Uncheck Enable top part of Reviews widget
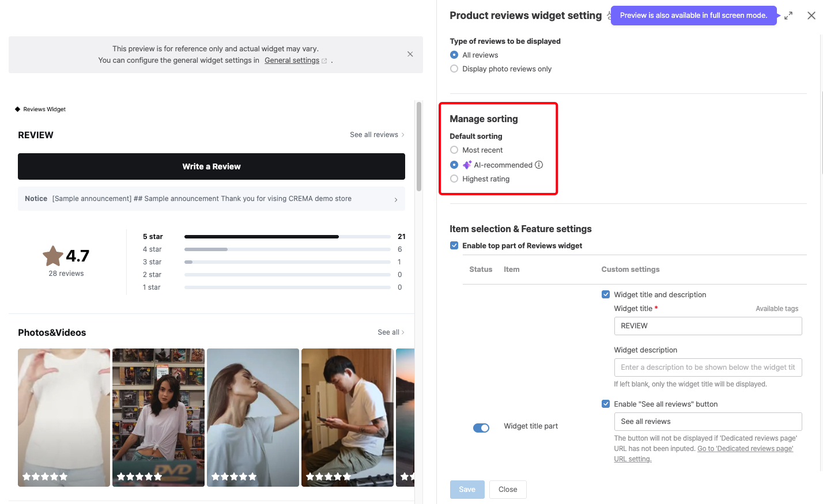This screenshot has height=504, width=823. [x=454, y=245]
